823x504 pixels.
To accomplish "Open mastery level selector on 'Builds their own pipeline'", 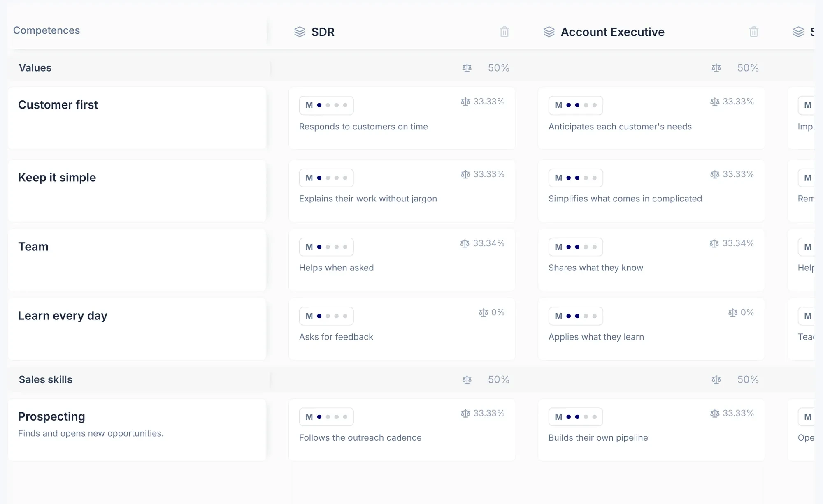I will coord(576,417).
